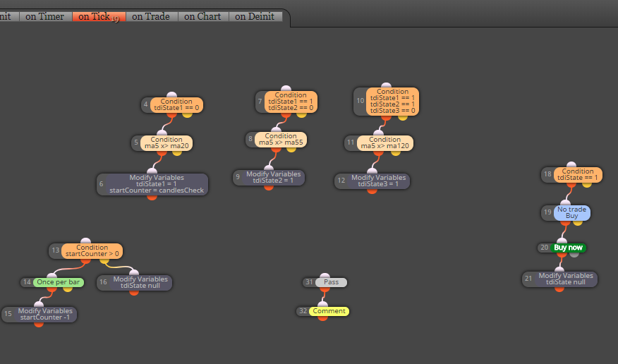
Task: Click the orange output connector under Comment block
Action: [322, 318]
